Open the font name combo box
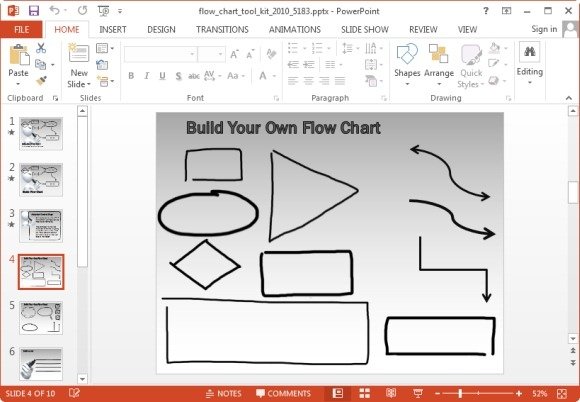Image resolution: width=580 pixels, height=402 pixels. [160, 54]
